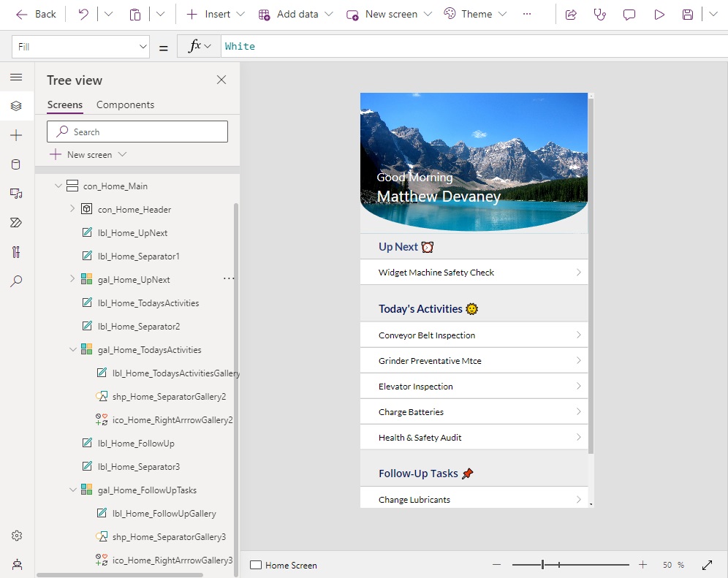Select lbl_Home_Separator1 in tree
The width and height of the screenshot is (728, 578).
138,256
